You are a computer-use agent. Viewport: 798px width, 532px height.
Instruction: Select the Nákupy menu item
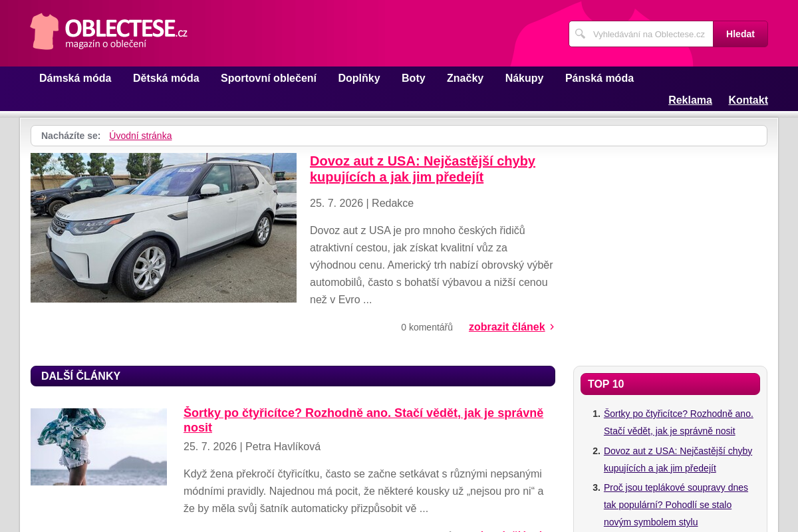point(525,78)
